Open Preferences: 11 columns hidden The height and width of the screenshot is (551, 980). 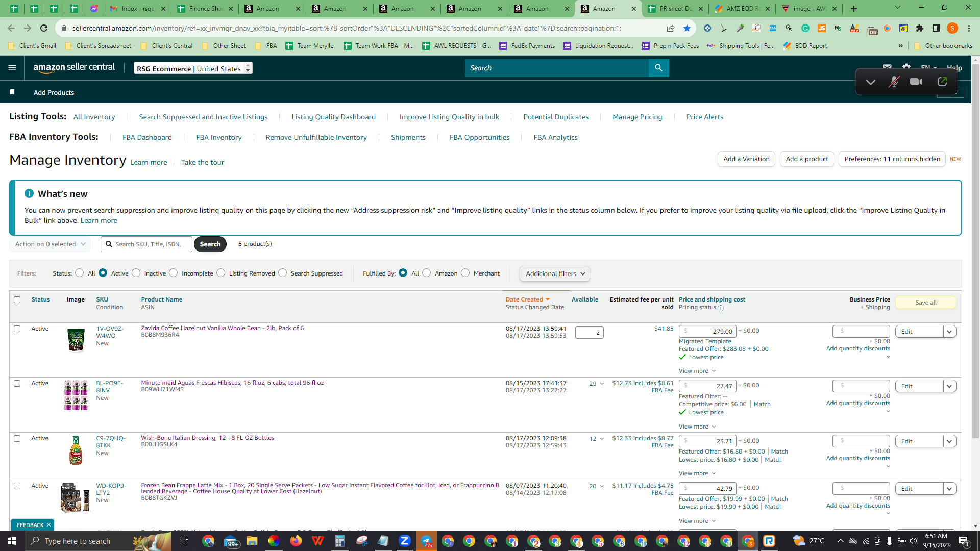(892, 159)
